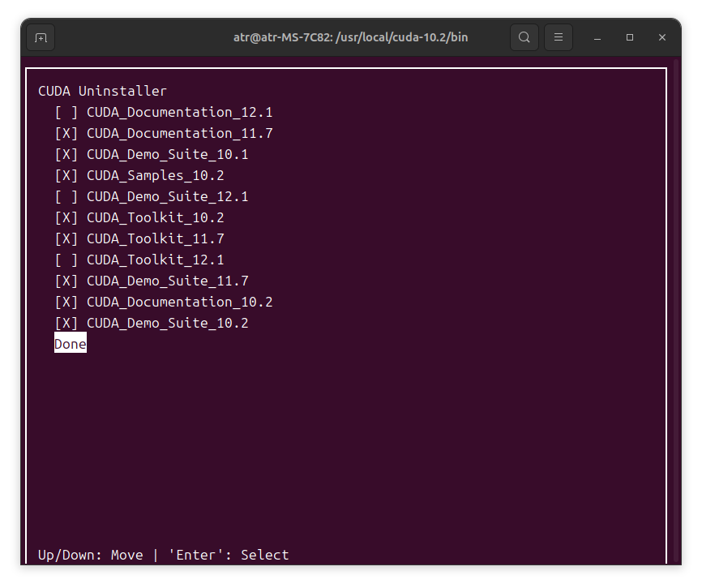Screen dimensions: 702x588
Task: Uncheck CUDA_Demo_Suite_11.7 checkbox
Action: 66,281
